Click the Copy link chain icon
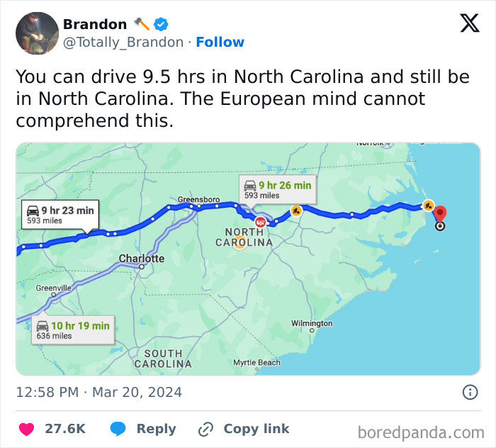496x448 pixels. click(x=206, y=429)
